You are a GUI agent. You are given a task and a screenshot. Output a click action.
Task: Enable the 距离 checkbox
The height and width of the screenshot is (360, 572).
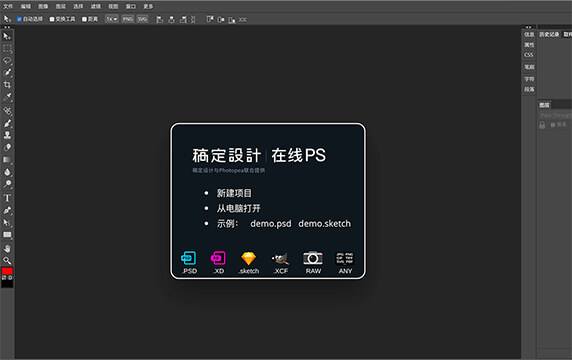coord(84,19)
